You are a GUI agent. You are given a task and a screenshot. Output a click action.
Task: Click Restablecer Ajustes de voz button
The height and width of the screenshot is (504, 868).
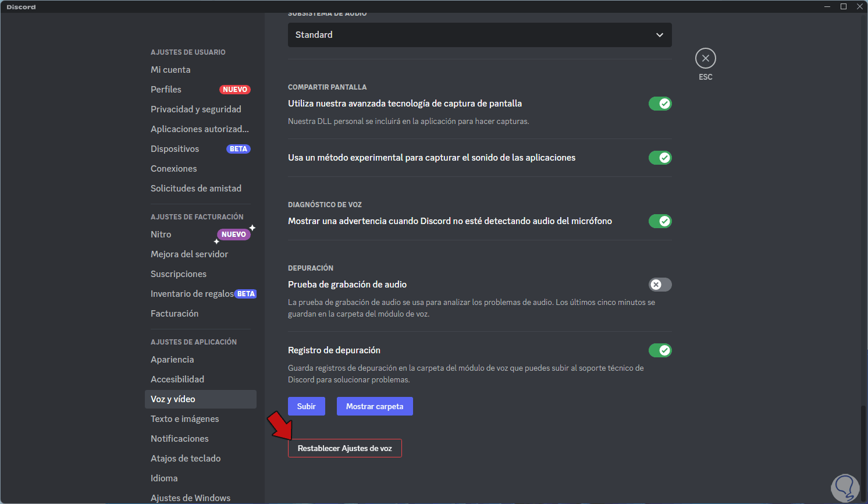[x=345, y=448]
